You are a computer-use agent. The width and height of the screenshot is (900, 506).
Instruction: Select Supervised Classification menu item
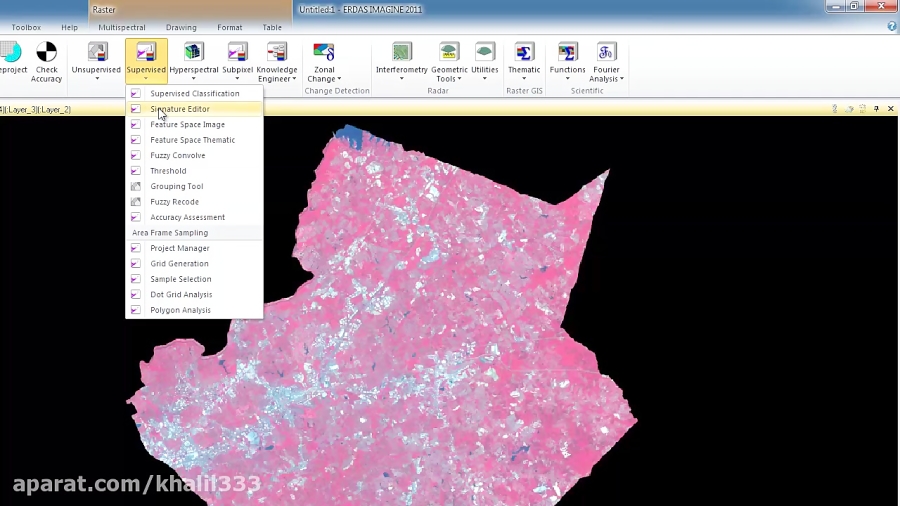[194, 94]
